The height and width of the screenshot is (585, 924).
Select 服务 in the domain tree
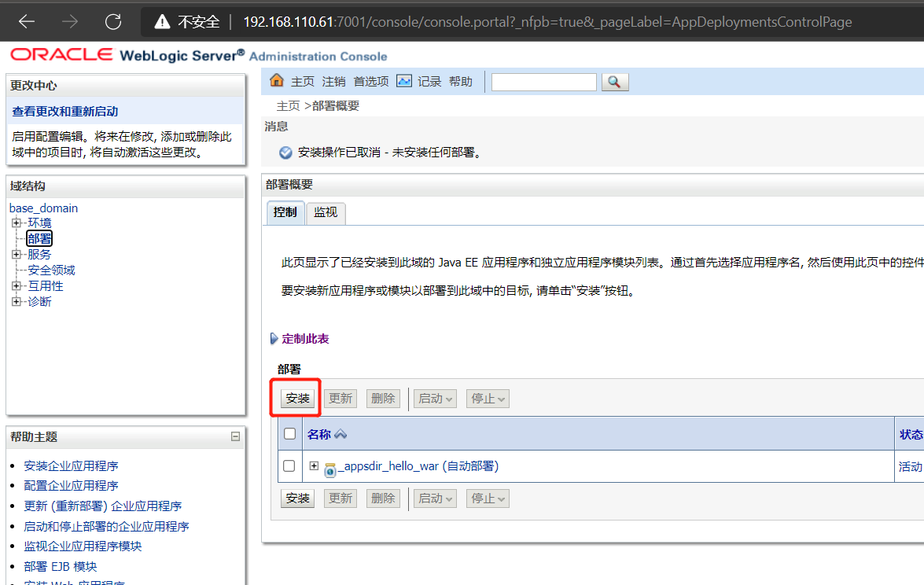click(39, 255)
